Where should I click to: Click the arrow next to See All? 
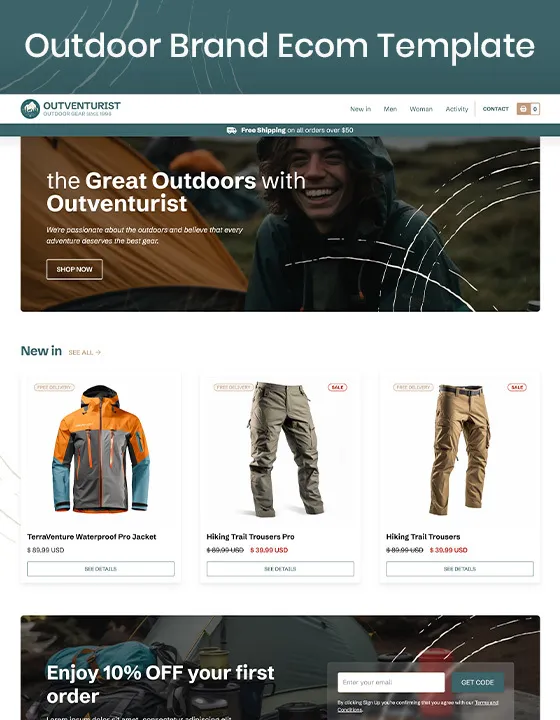[98, 352]
